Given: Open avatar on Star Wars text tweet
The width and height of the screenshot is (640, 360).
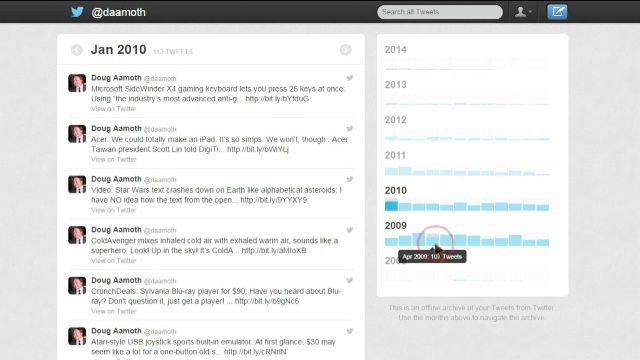Looking at the screenshot, I should click(77, 184).
